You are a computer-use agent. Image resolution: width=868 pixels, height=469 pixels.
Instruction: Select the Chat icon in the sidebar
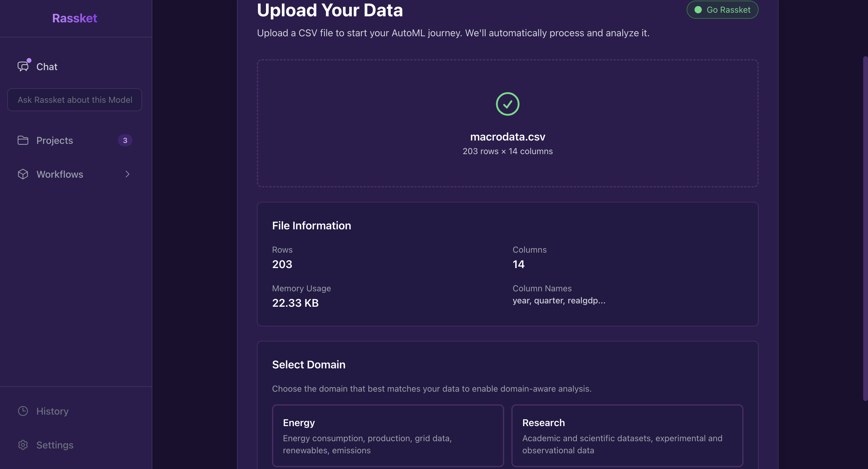(23, 66)
